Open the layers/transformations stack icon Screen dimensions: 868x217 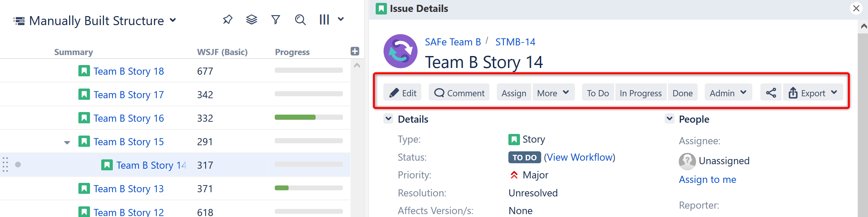251,20
